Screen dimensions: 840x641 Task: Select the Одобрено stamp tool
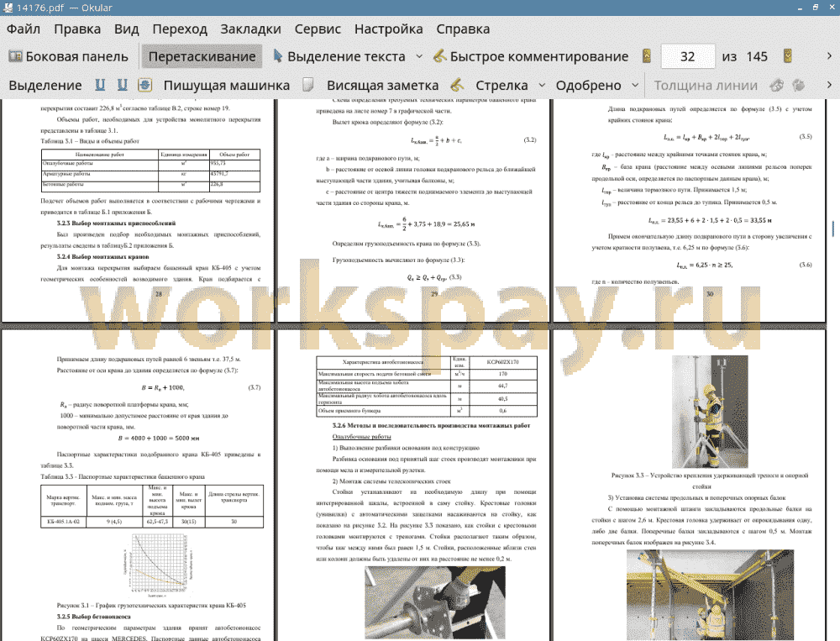click(588, 85)
